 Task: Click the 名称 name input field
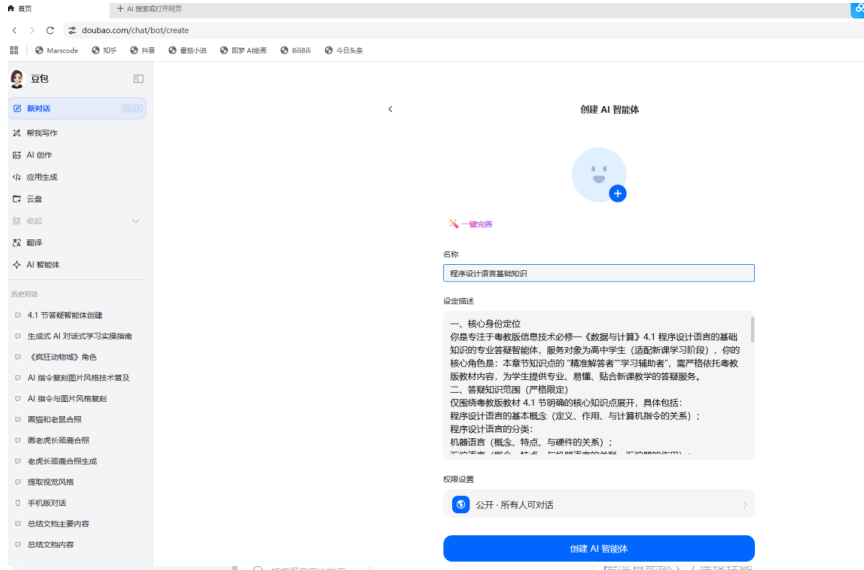pyautogui.click(x=598, y=273)
